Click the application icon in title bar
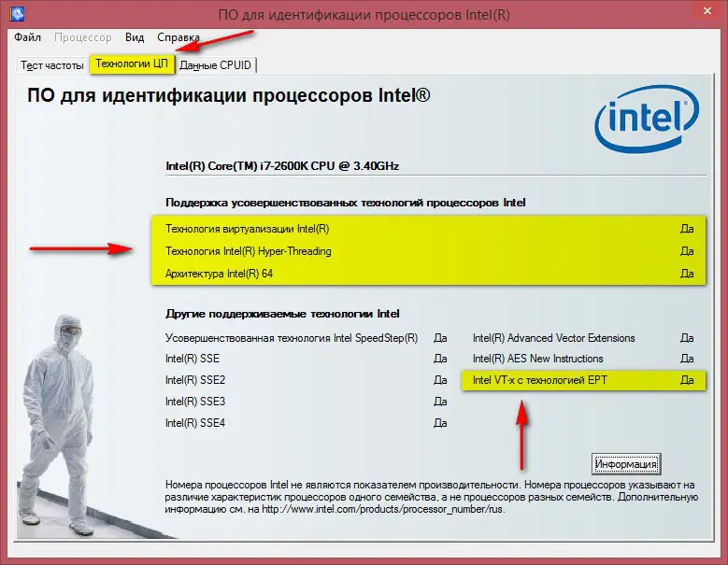Viewport: 728px width, 565px height. click(17, 13)
